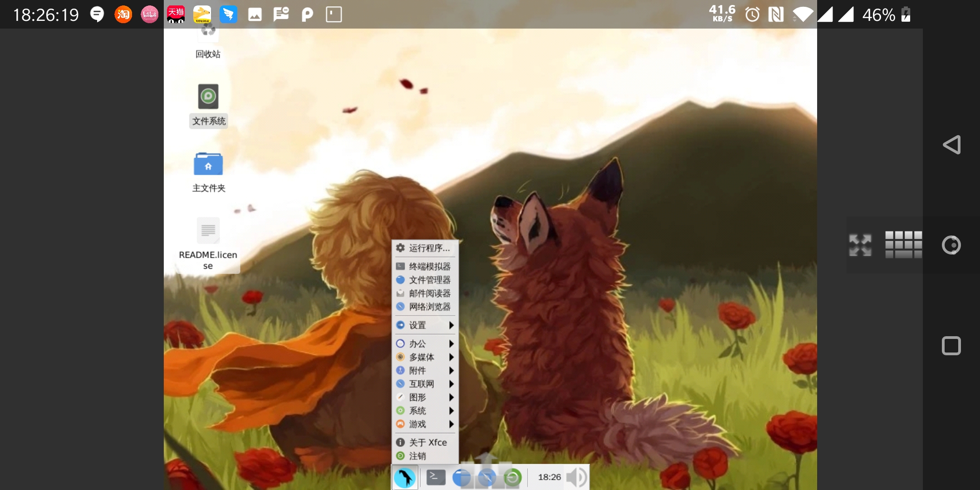This screenshot has height=490, width=980.
Task: Tap the message bubble notification icon
Action: [x=97, y=15]
